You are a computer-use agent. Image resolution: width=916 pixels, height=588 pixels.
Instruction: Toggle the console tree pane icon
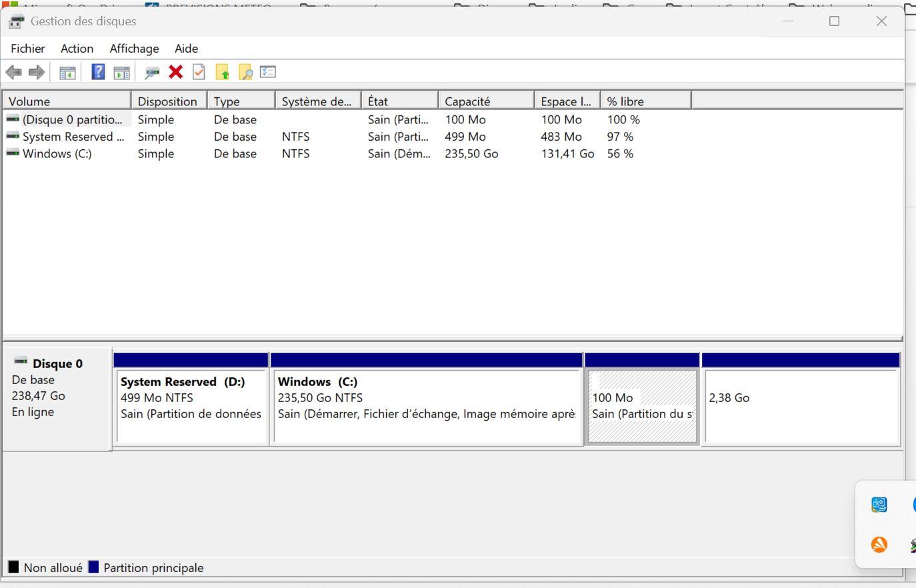pos(67,73)
